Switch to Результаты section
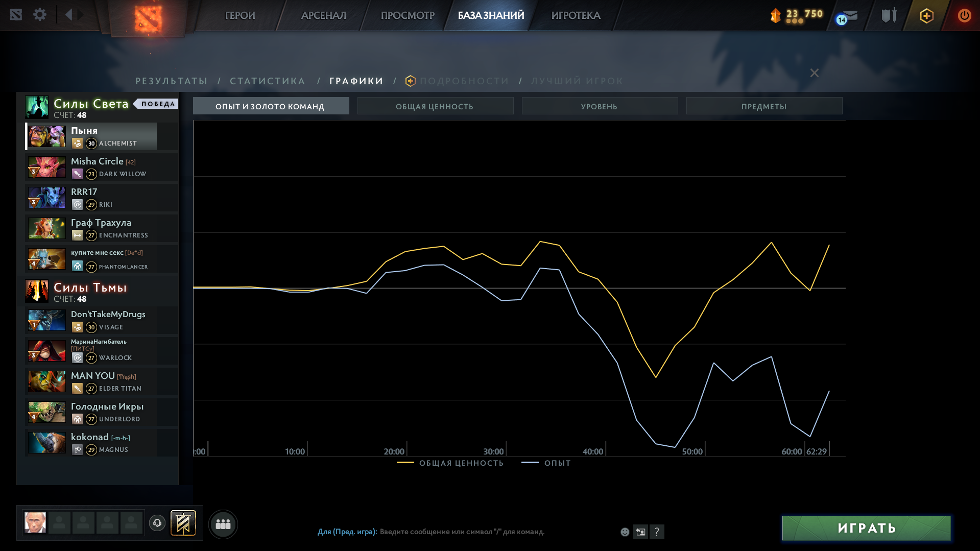This screenshot has height=551, width=980. (x=172, y=81)
